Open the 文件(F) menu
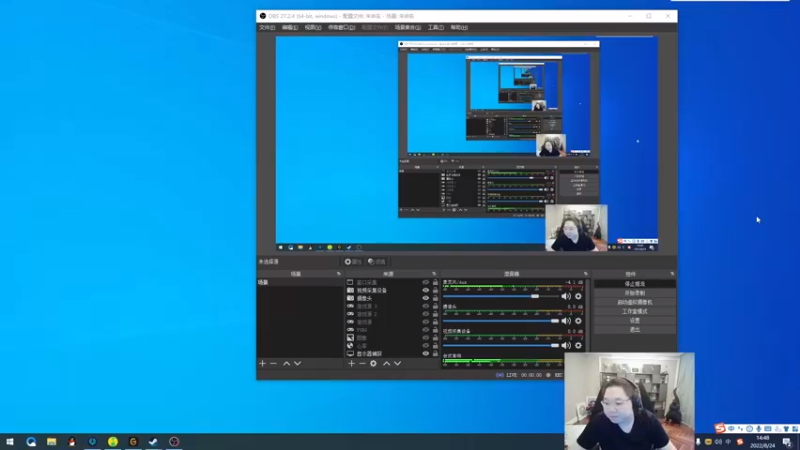Viewport: 800px width, 450px height. coord(267,28)
